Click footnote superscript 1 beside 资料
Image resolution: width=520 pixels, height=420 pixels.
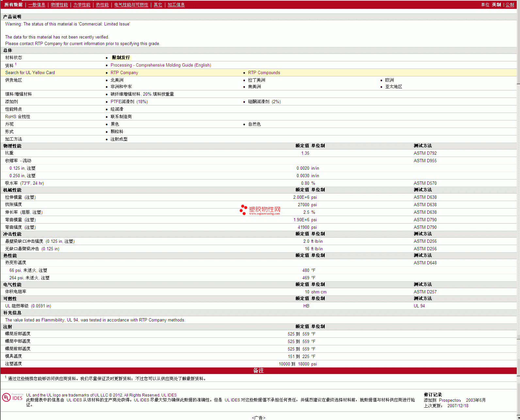coord(16,64)
